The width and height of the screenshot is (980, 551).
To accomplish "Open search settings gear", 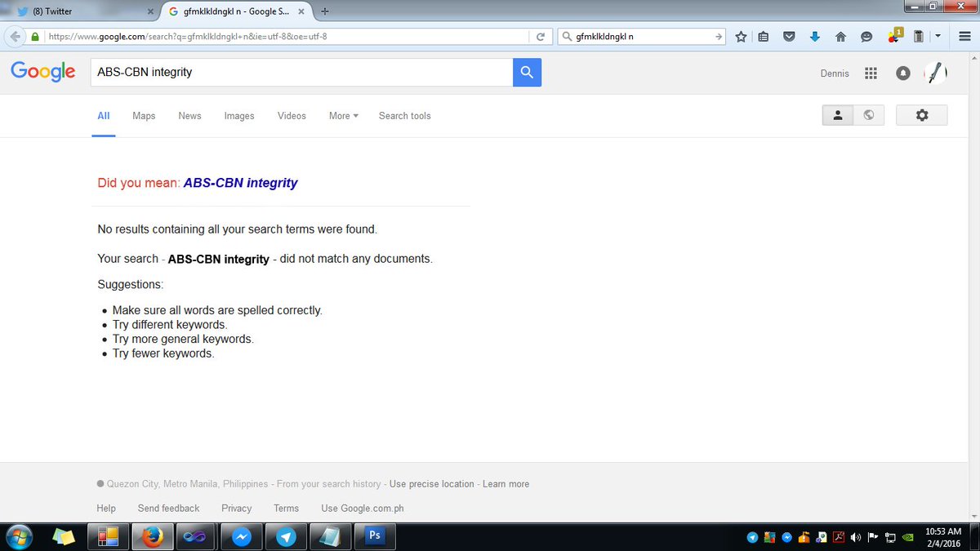I will click(x=922, y=115).
